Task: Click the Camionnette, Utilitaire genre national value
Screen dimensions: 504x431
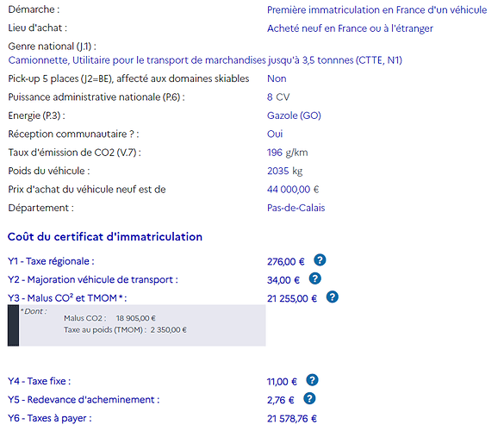Action: pos(205,60)
